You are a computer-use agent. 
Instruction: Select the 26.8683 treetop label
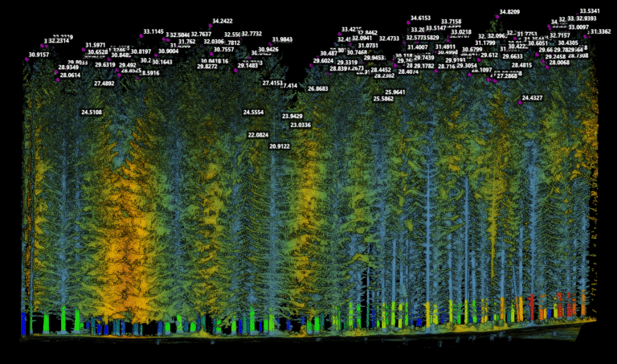pyautogui.click(x=318, y=89)
